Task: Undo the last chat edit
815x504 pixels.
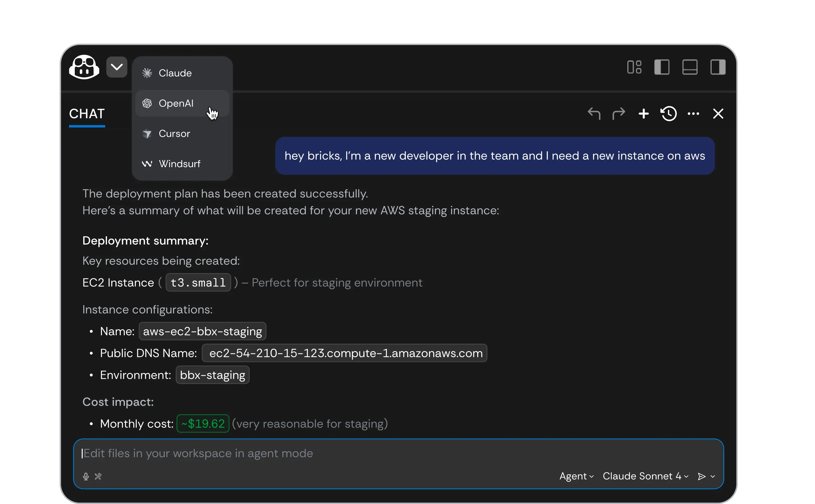Action: tap(594, 114)
